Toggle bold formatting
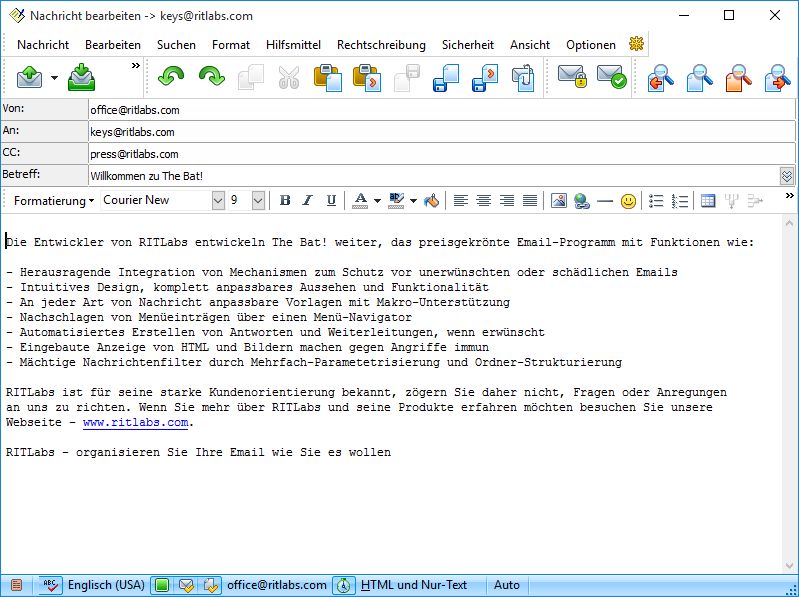 pyautogui.click(x=285, y=201)
